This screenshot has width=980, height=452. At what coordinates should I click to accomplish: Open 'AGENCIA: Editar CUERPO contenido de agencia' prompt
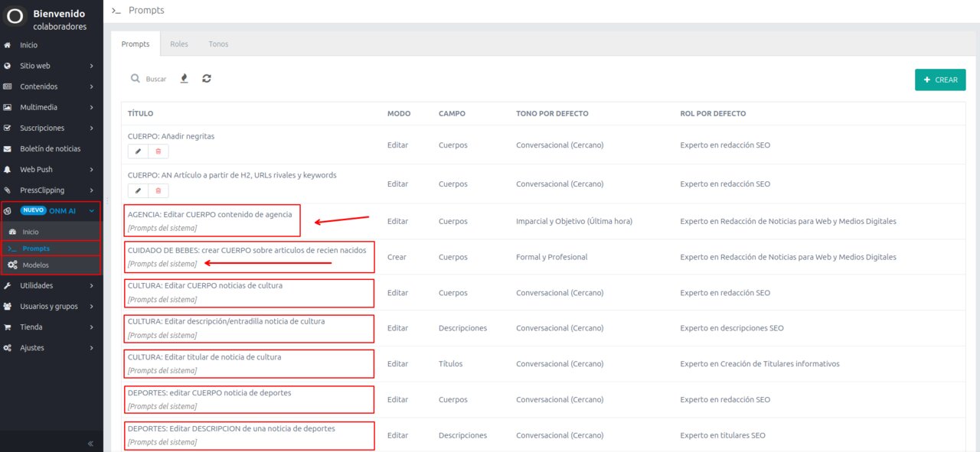(x=210, y=214)
